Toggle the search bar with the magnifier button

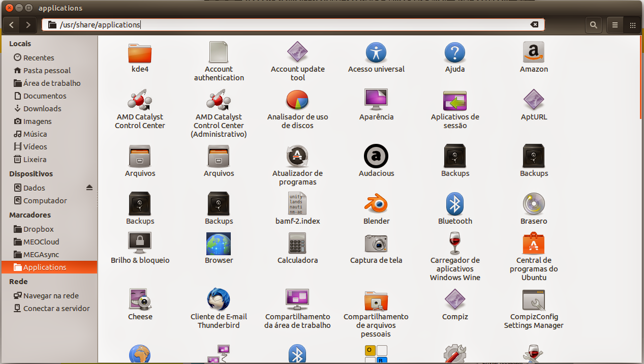(593, 25)
